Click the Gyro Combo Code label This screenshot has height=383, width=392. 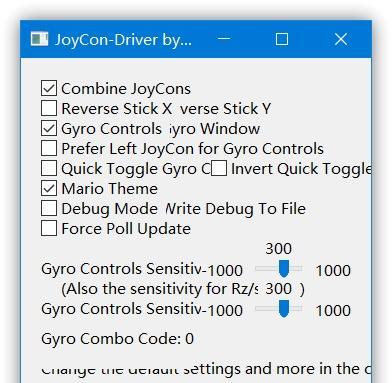point(117,339)
